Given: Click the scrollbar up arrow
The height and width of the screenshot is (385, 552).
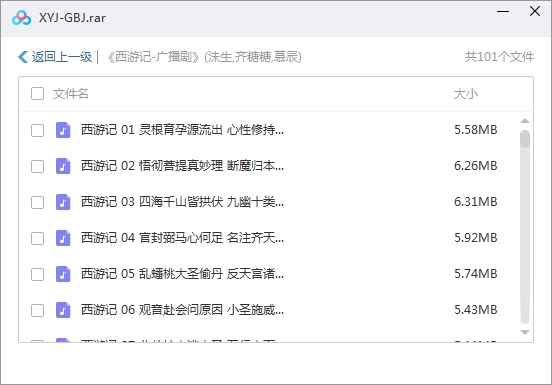Looking at the screenshot, I should pos(525,121).
